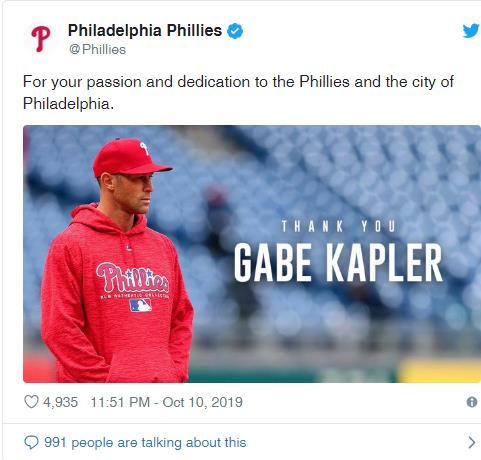Click the tweet text about passion and dedication
The height and width of the screenshot is (460, 481).
pyautogui.click(x=238, y=93)
